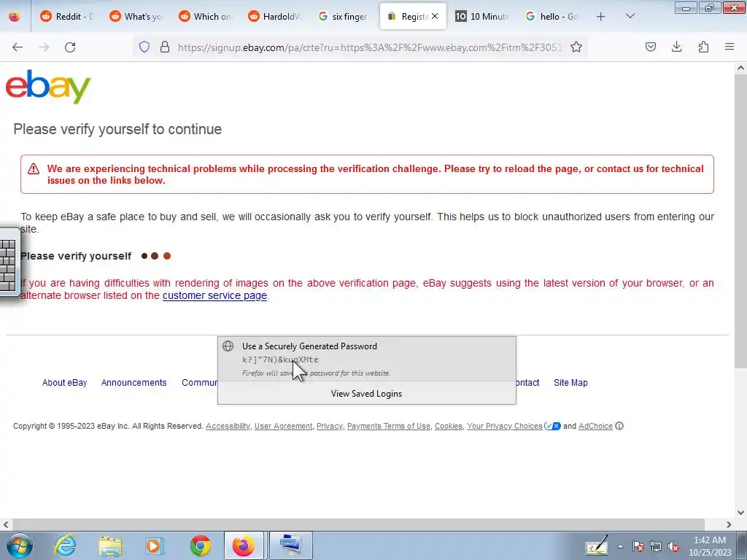This screenshot has height=560, width=747.
Task: Launch Internet Explorer from taskbar
Action: [x=65, y=545]
